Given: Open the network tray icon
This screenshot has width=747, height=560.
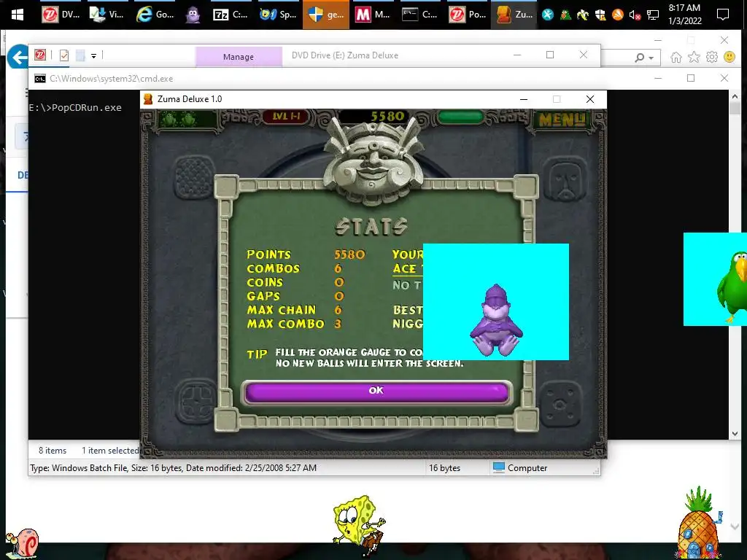Looking at the screenshot, I should coord(653,15).
